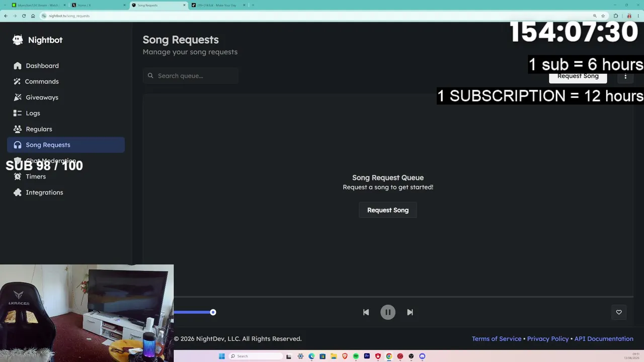Click the Commands wrench icon
The width and height of the screenshot is (644, 362).
click(18, 81)
